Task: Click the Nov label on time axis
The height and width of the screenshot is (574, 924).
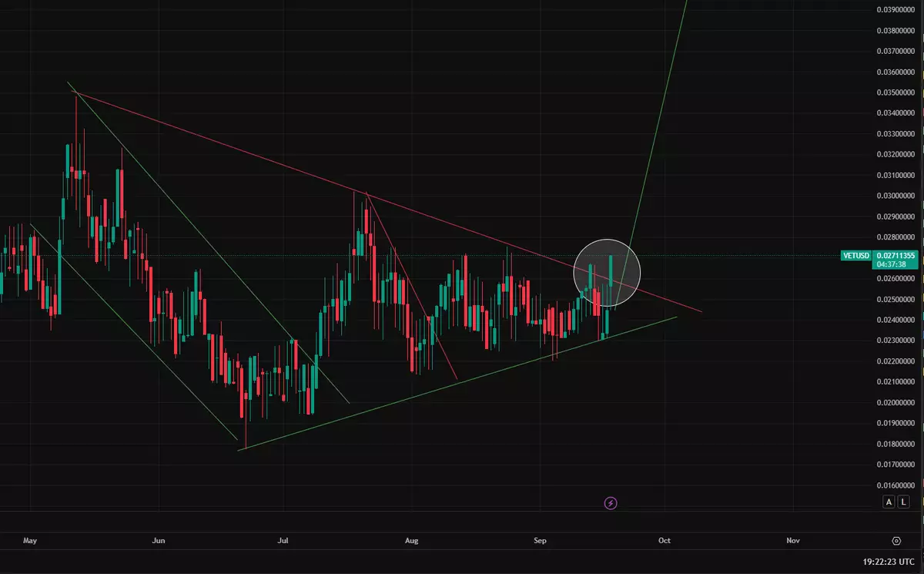Action: point(792,541)
